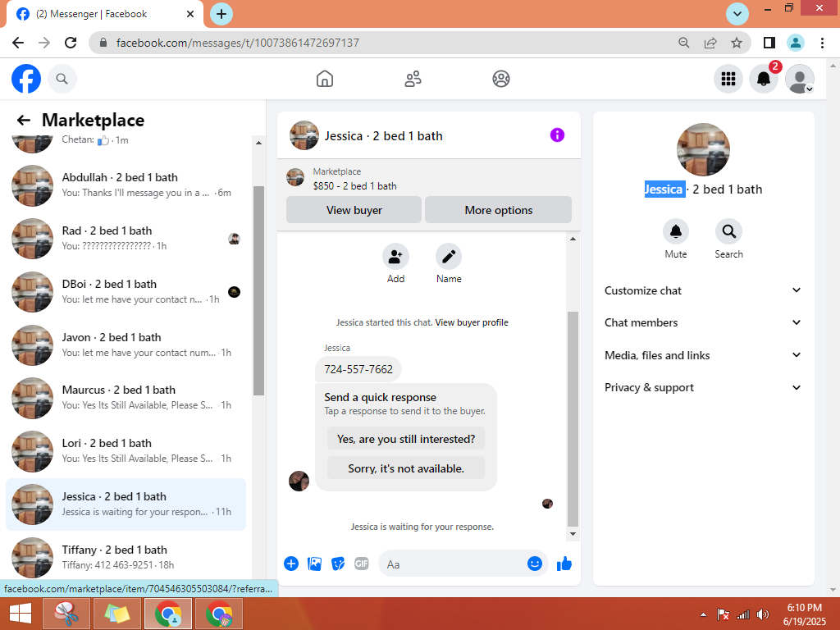Expand Chat members section
Screen dimensions: 840x630
tap(703, 322)
